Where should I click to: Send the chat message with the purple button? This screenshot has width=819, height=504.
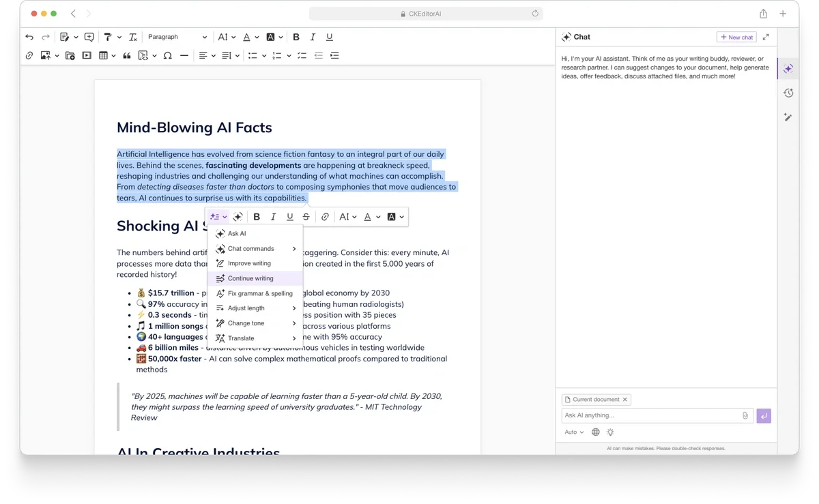[x=764, y=415]
